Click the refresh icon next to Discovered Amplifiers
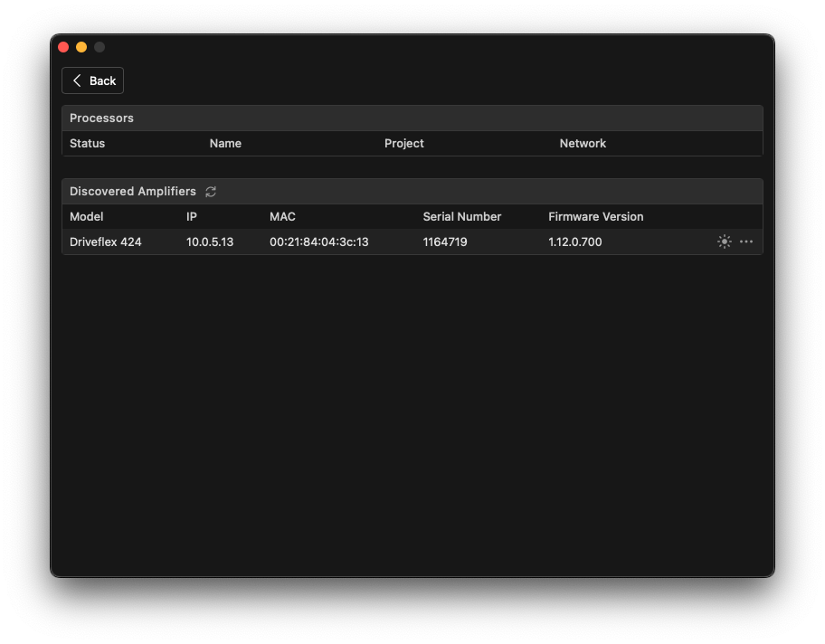 point(211,191)
